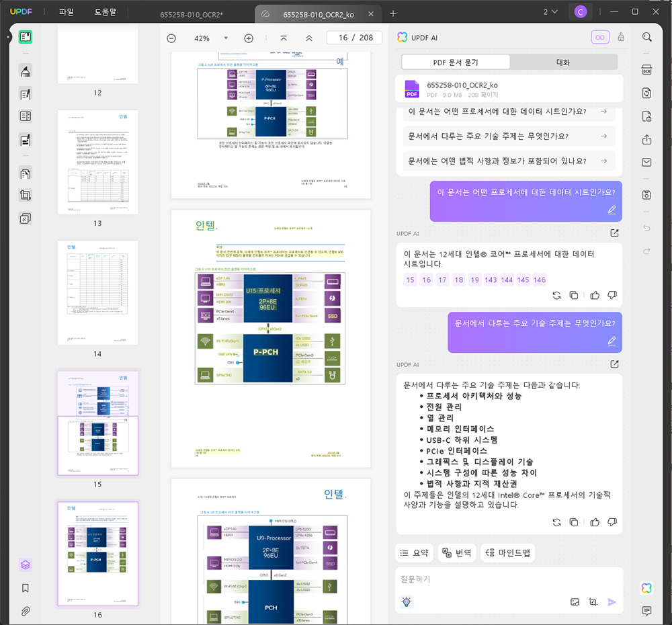Click the 번역 translate button

tap(457, 553)
